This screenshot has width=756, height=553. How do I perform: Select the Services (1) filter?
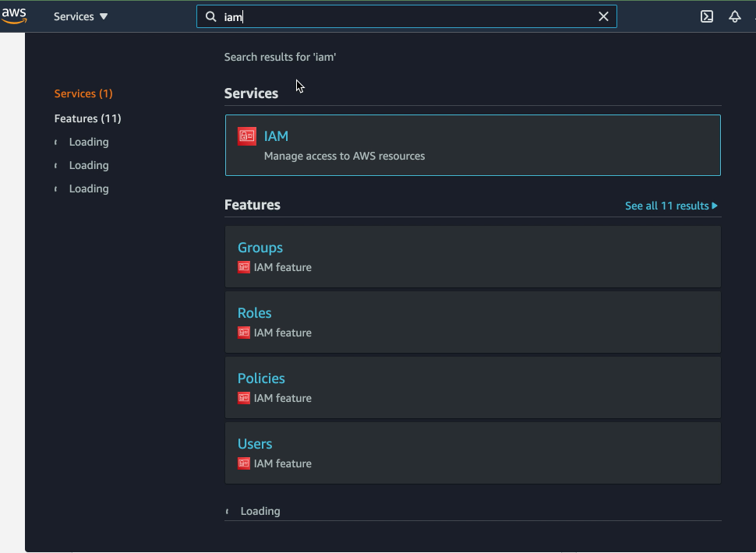tap(83, 93)
